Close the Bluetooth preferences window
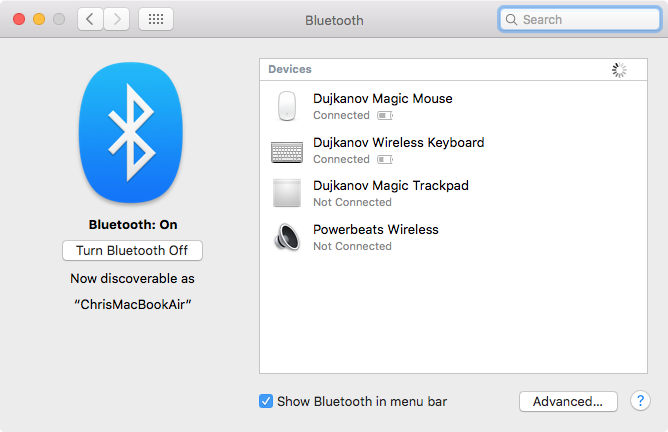This screenshot has width=668, height=432. click(19, 19)
